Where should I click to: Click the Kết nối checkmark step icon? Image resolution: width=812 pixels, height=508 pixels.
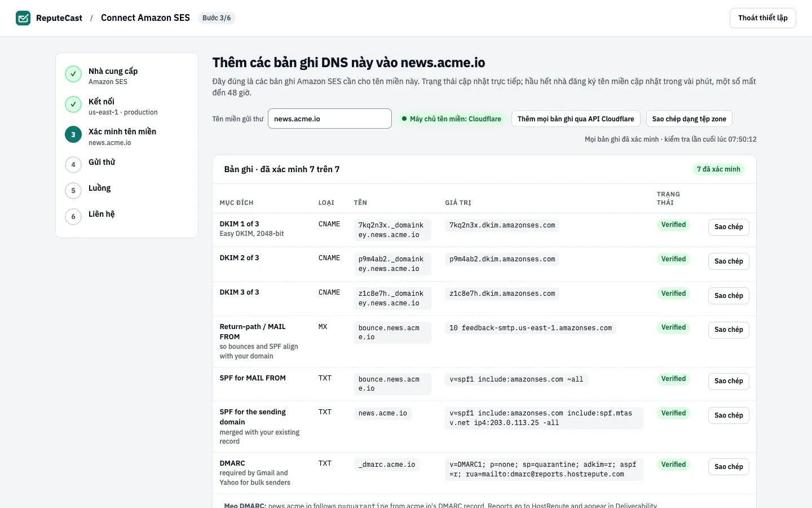click(x=73, y=104)
